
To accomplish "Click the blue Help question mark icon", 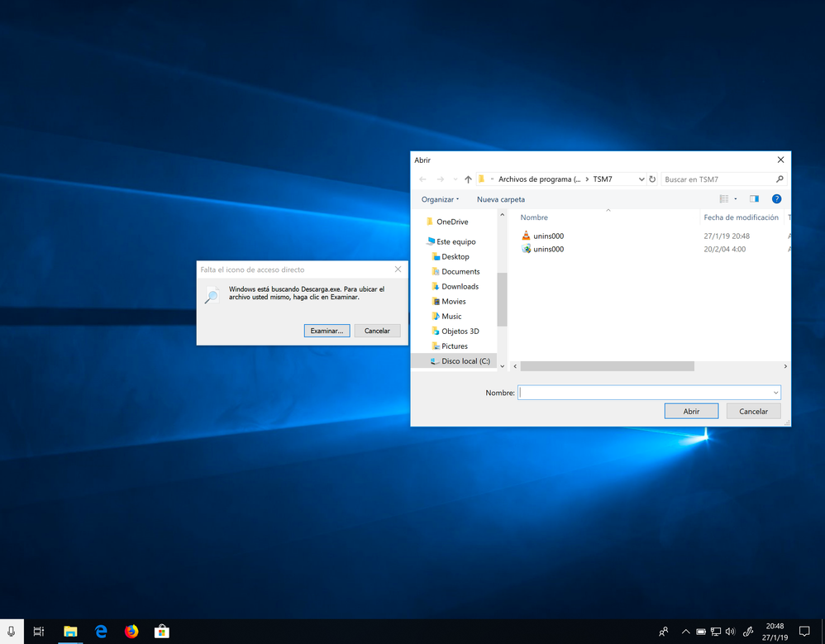I will pyautogui.click(x=775, y=198).
